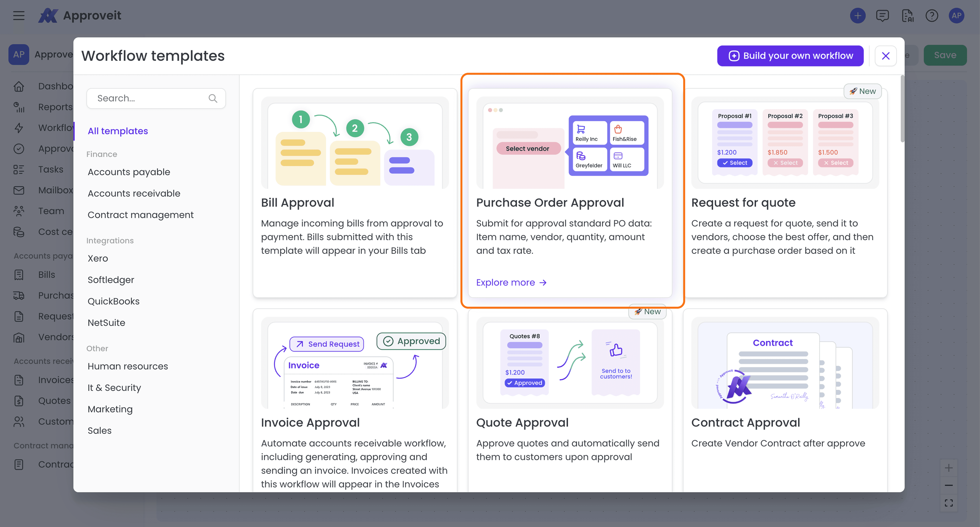
Task: Open the Quote Approval template card
Action: click(x=570, y=400)
